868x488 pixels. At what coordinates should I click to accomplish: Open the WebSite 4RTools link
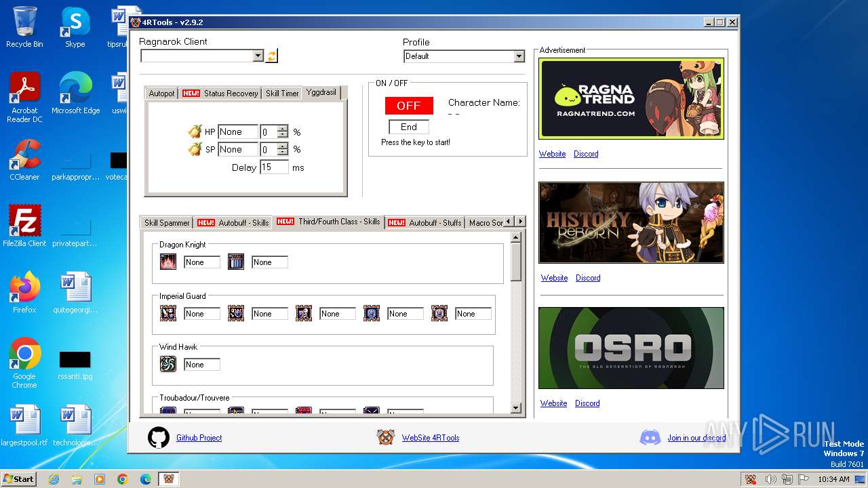(x=431, y=438)
